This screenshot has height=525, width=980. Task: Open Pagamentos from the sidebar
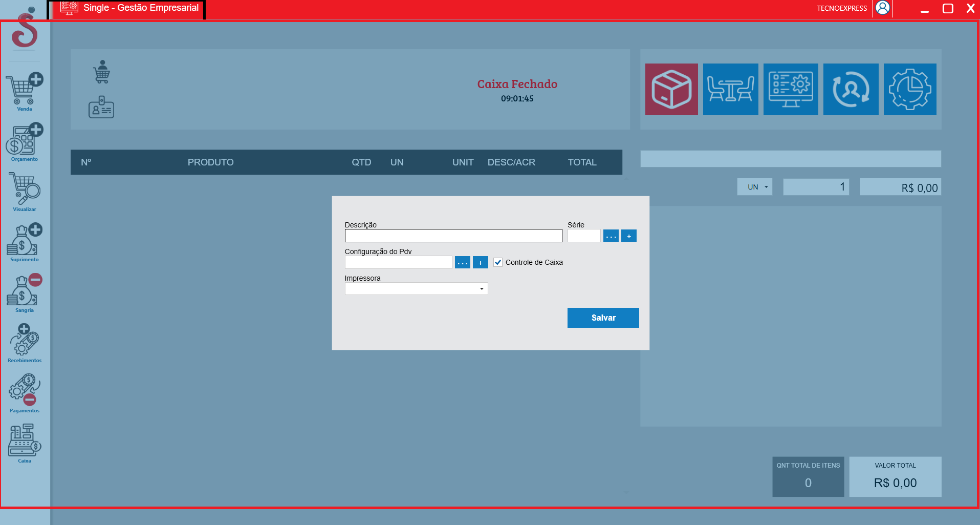click(24, 391)
